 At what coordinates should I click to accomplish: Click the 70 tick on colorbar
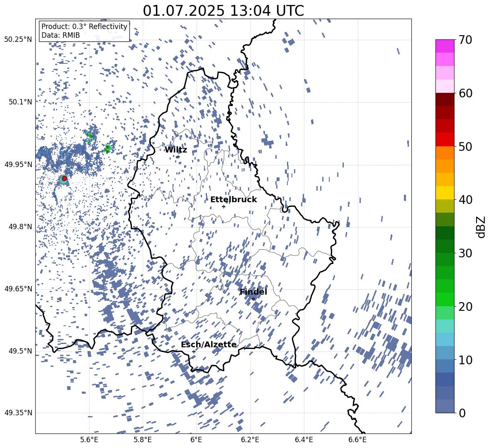(x=465, y=40)
